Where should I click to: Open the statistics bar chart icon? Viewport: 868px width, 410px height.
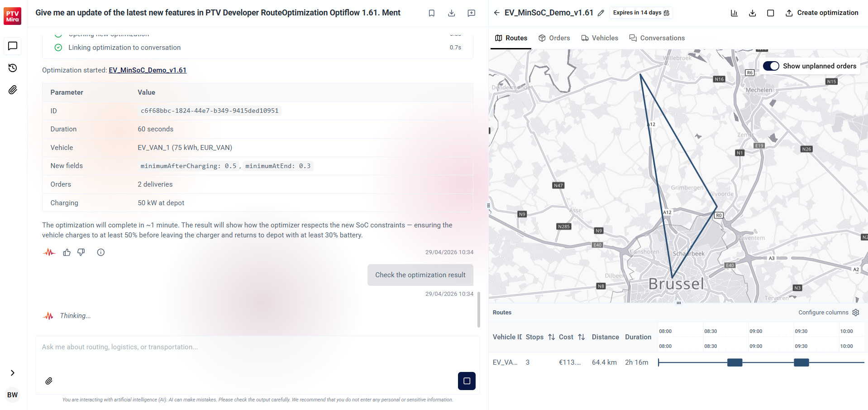[734, 13]
